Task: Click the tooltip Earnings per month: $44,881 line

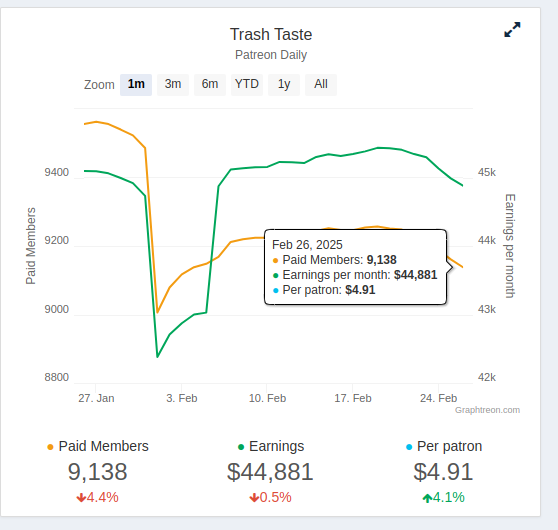Action: point(355,275)
